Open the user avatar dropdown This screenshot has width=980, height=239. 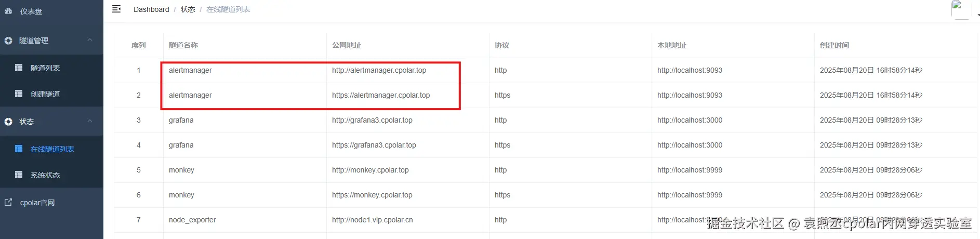961,9
